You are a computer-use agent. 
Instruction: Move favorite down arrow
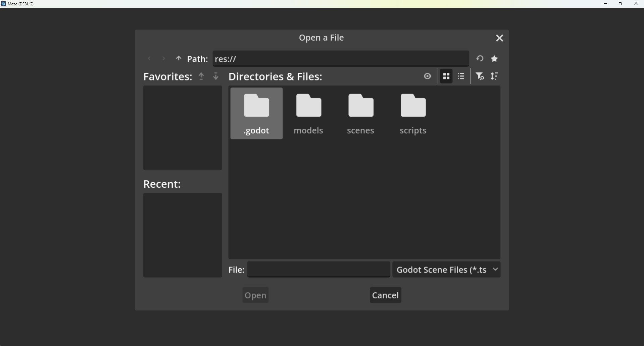[x=216, y=76]
